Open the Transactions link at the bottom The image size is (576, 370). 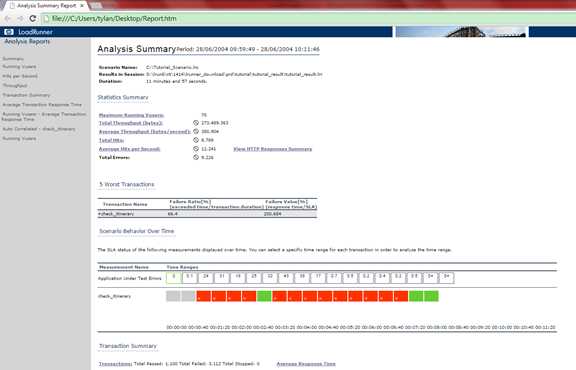point(115,364)
